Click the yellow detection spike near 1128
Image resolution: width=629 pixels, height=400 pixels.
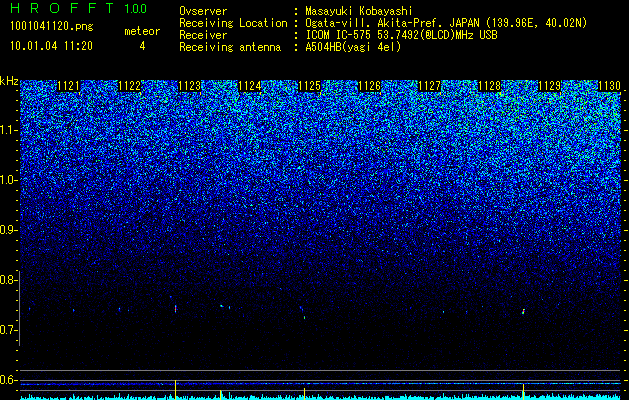click(523, 391)
